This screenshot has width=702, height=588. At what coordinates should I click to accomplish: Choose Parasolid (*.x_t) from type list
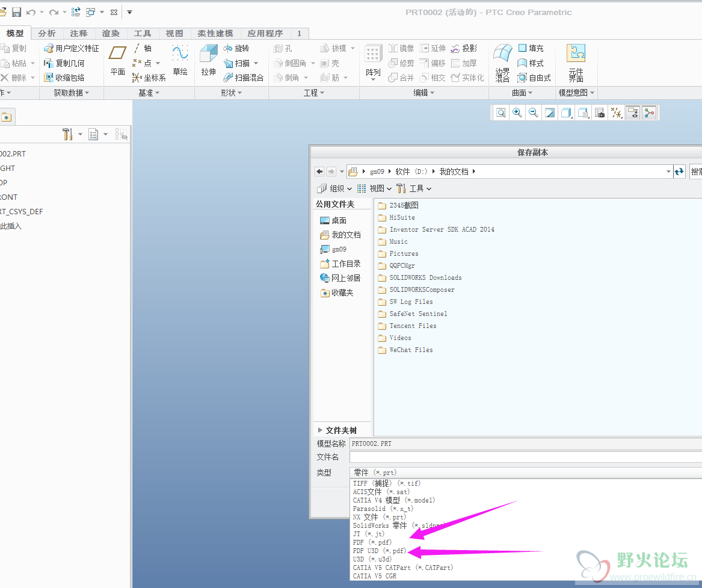[383, 509]
